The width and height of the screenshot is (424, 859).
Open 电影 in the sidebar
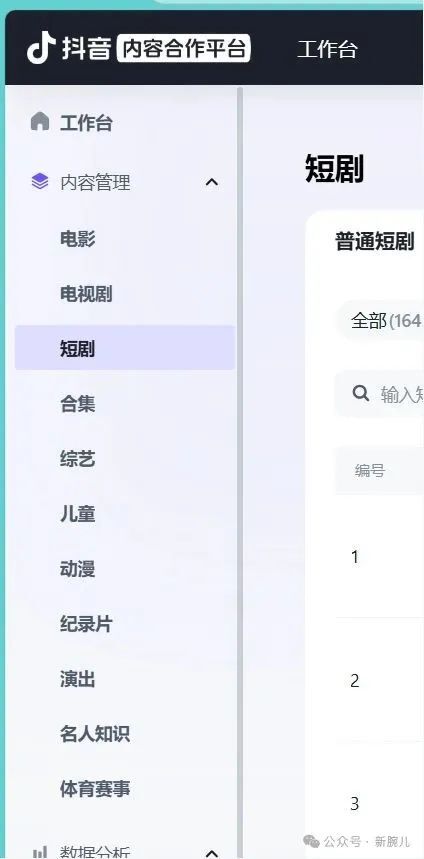(x=77, y=239)
